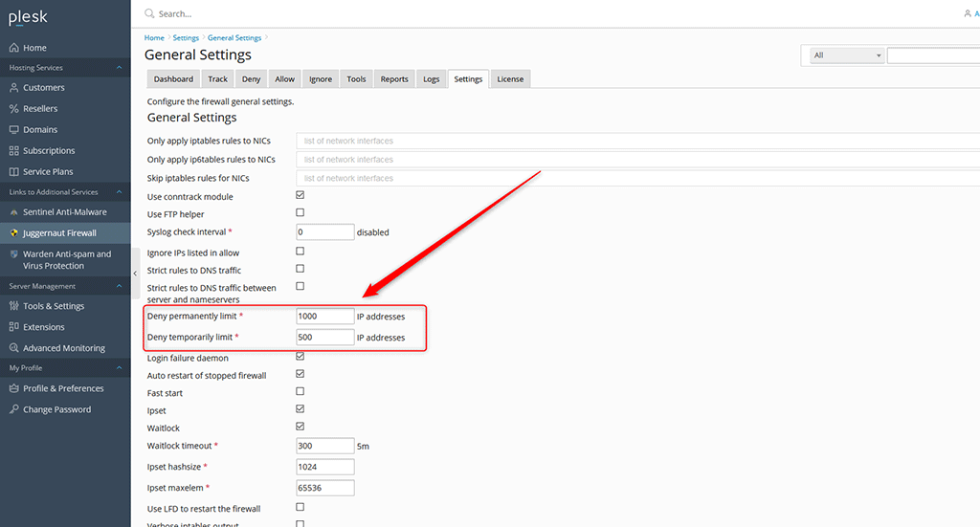Open the Track tab
The height and width of the screenshot is (527, 980).
click(x=217, y=79)
